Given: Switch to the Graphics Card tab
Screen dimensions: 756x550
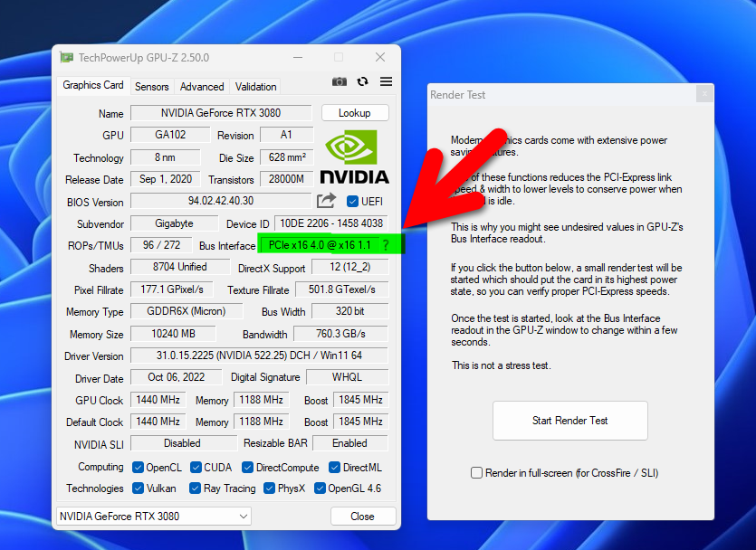Looking at the screenshot, I should 93,85.
